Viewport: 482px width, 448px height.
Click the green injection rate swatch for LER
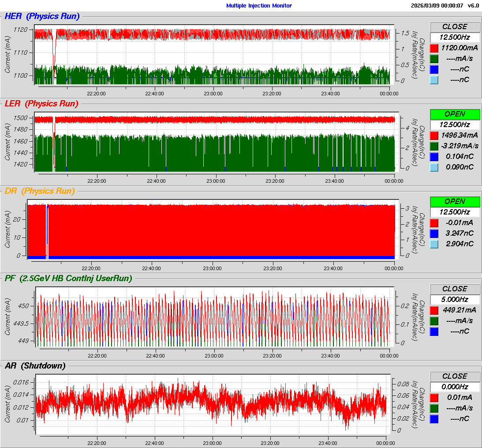(x=434, y=146)
